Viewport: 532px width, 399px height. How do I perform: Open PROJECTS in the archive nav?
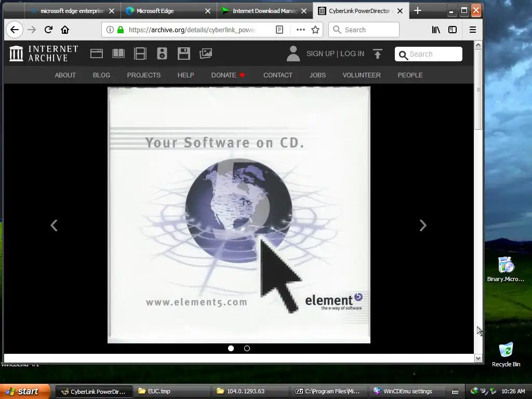(143, 75)
